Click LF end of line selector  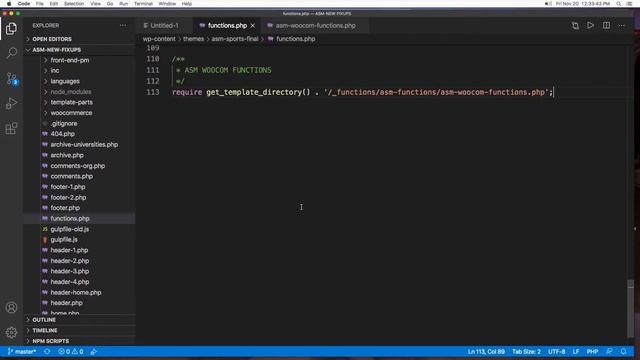[x=576, y=351]
